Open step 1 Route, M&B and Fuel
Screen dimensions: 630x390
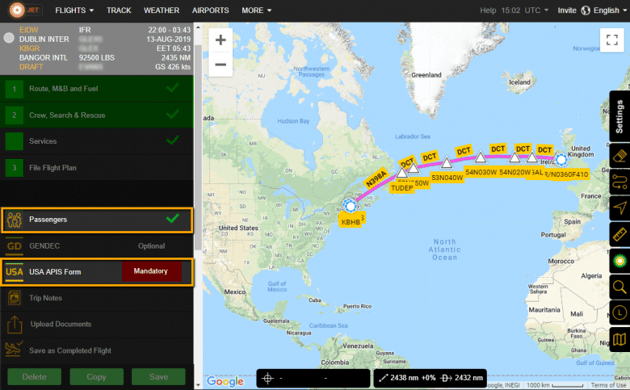(97, 89)
